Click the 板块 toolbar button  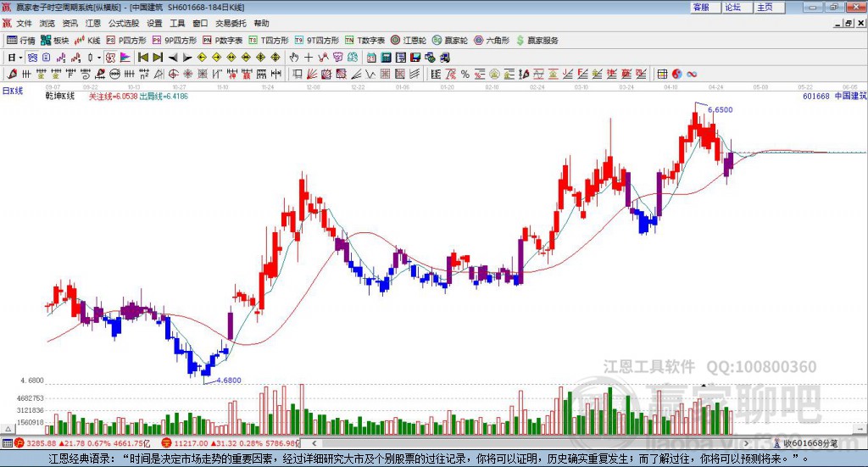click(54, 41)
